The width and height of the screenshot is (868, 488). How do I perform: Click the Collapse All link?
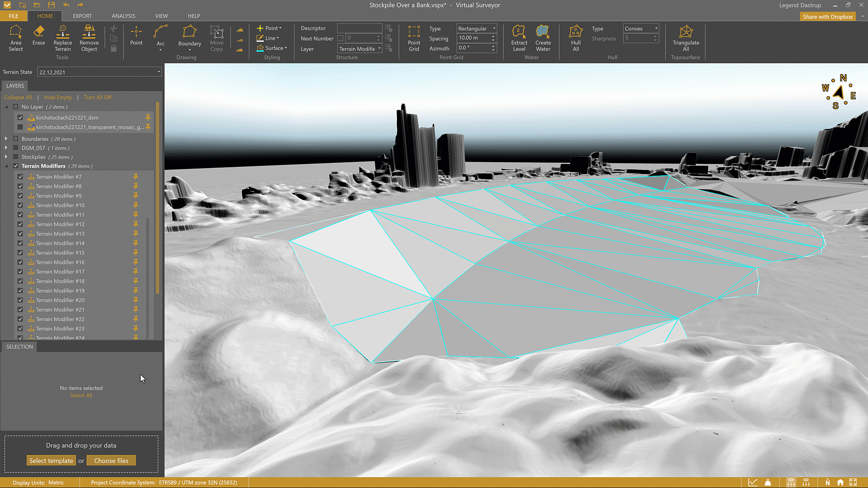(18, 97)
